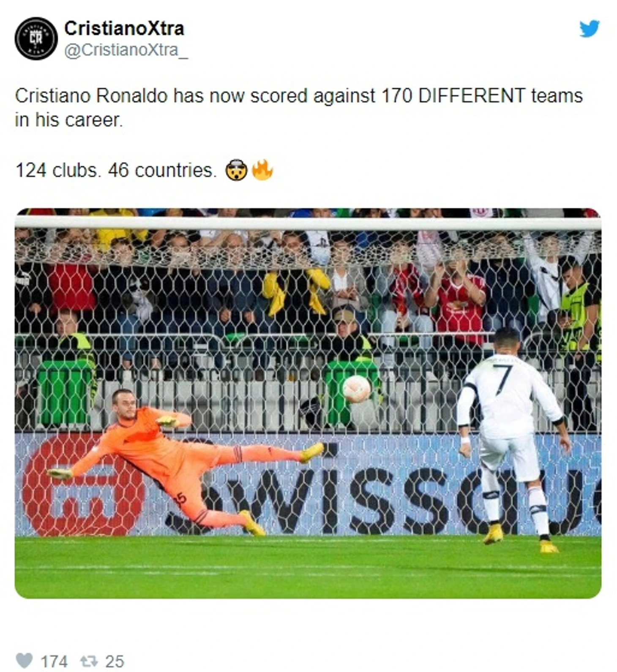This screenshot has height=672, width=617.
Task: Click the fire emoji in the tweet
Action: (262, 170)
